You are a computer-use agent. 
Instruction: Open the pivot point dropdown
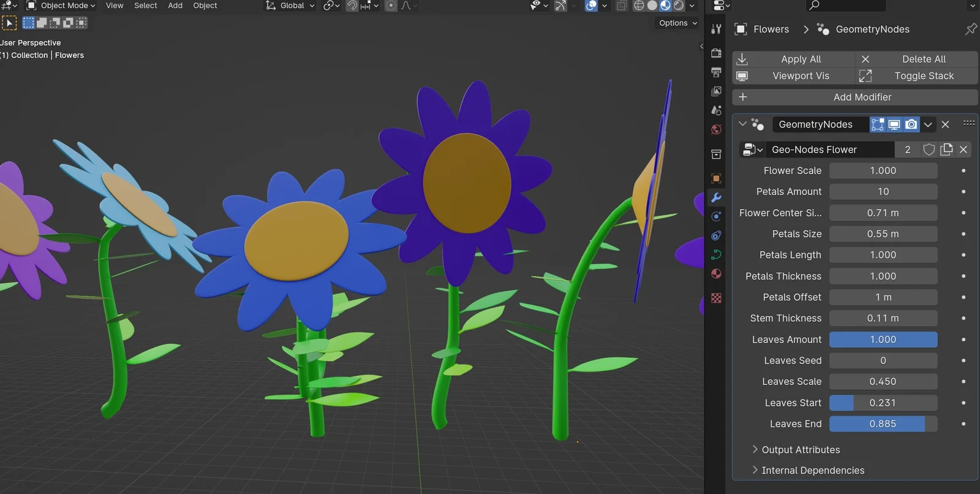click(x=331, y=6)
